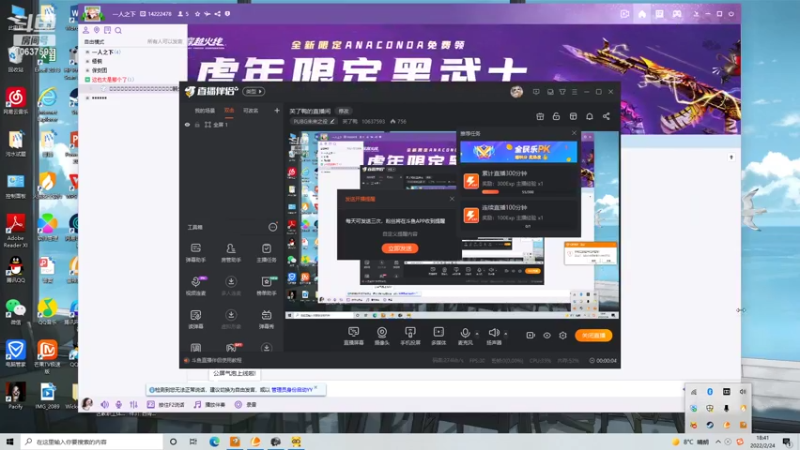
Task: Toggle lock for 全屏 1 source
Action: tap(197, 124)
